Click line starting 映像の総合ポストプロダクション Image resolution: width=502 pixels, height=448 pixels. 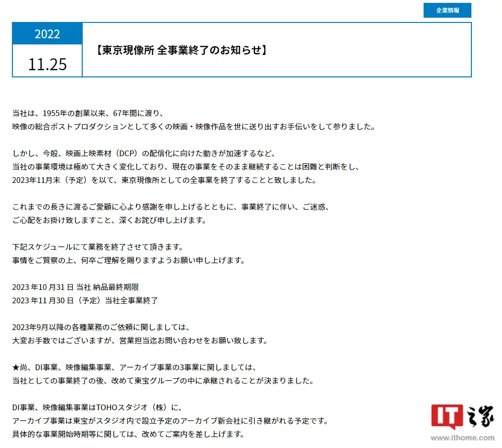(x=194, y=127)
